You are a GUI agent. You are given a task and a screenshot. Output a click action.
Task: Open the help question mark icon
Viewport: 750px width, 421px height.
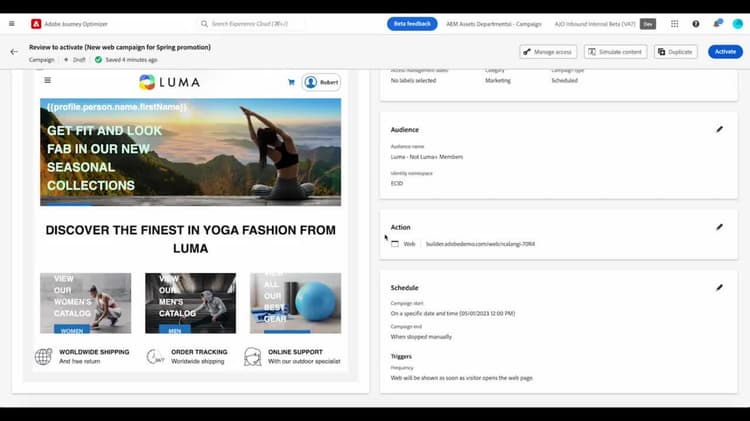click(x=695, y=23)
